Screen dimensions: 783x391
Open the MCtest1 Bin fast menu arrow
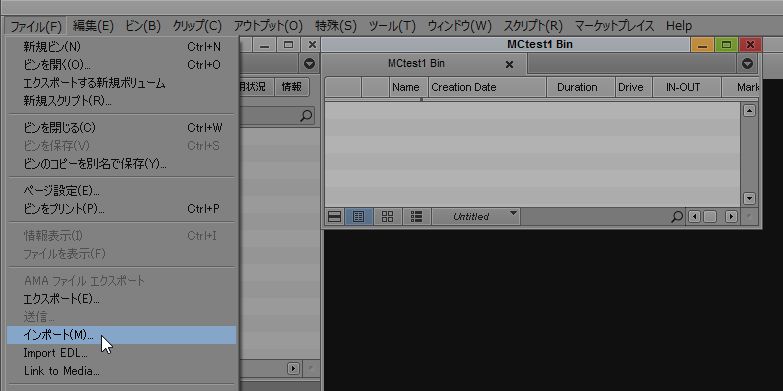747,64
